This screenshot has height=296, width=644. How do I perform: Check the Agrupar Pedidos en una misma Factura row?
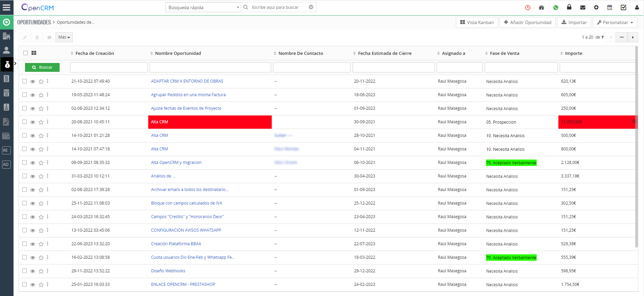click(24, 94)
